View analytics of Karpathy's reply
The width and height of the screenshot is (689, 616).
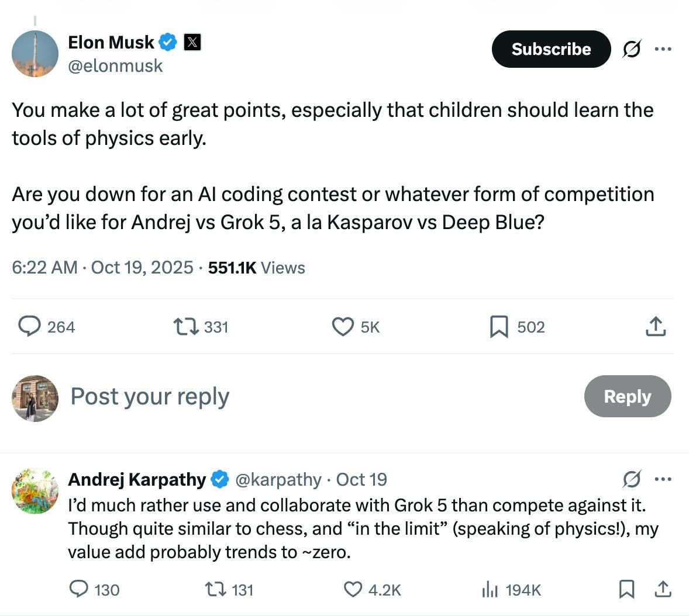[490, 590]
